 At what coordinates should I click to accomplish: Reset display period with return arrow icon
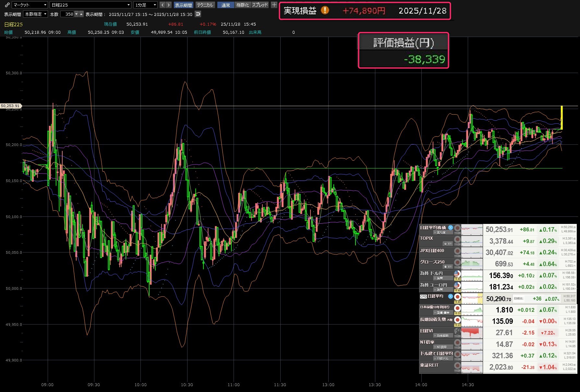click(198, 14)
